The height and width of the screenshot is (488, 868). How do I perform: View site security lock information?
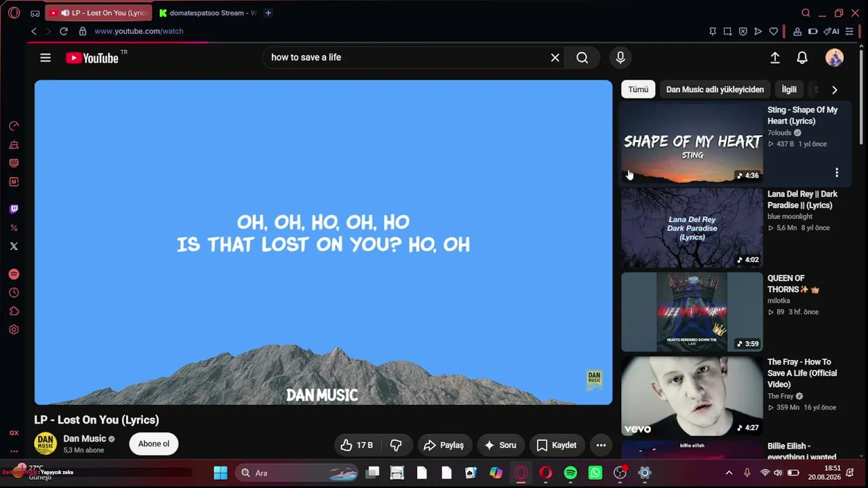(83, 31)
